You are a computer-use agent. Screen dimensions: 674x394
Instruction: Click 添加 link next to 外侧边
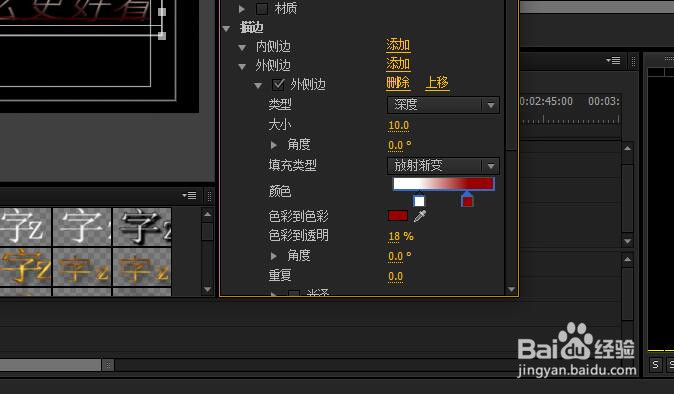398,64
